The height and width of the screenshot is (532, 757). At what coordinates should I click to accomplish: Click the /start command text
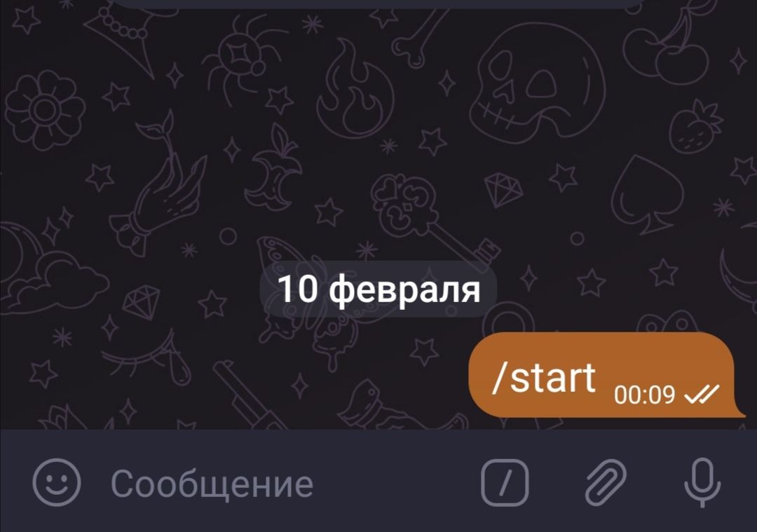pyautogui.click(x=544, y=378)
